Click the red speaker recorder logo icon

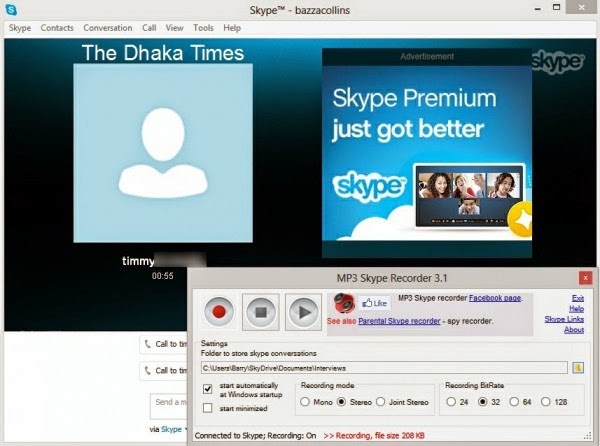click(344, 304)
